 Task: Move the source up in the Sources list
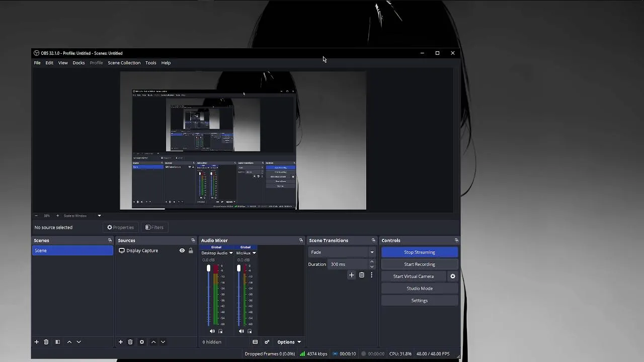click(x=153, y=342)
